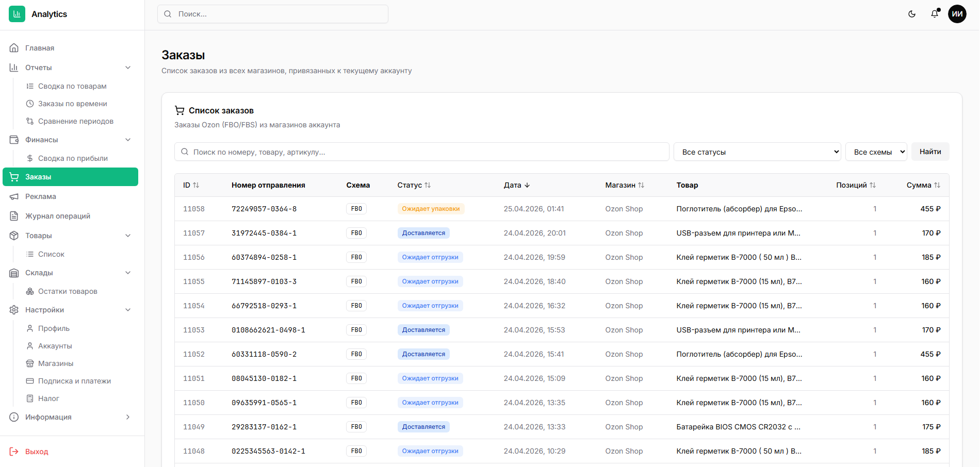Open the Все статусы dropdown
This screenshot has height=467, width=980.
click(x=757, y=152)
